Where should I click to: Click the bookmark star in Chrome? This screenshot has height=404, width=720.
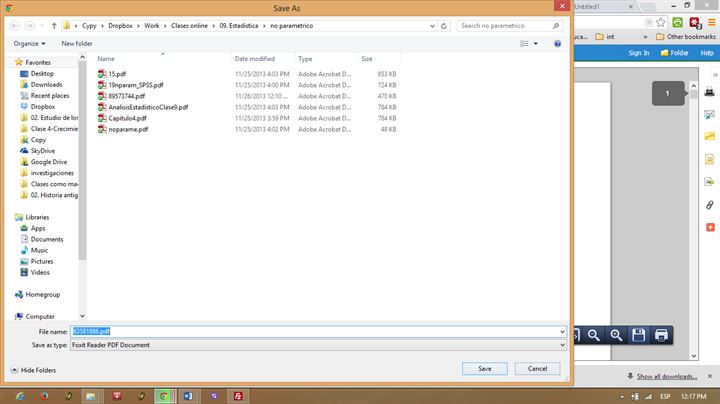(x=661, y=22)
